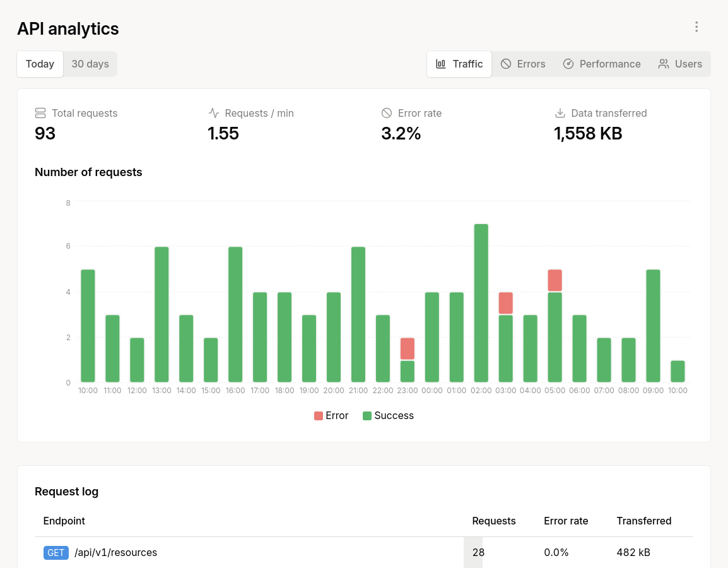Image resolution: width=728 pixels, height=568 pixels.
Task: Sort the log by Transferred column header
Action: tap(643, 521)
